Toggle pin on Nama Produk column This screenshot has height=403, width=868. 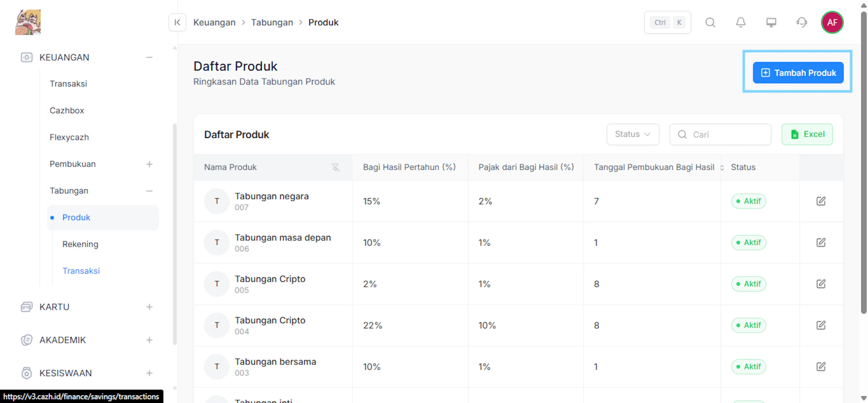click(336, 167)
